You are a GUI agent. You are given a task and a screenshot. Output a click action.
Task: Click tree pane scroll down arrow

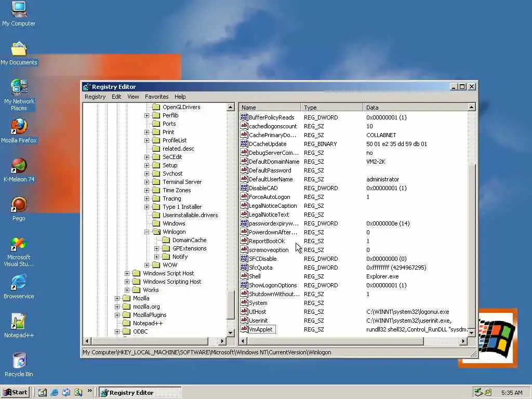231,333
